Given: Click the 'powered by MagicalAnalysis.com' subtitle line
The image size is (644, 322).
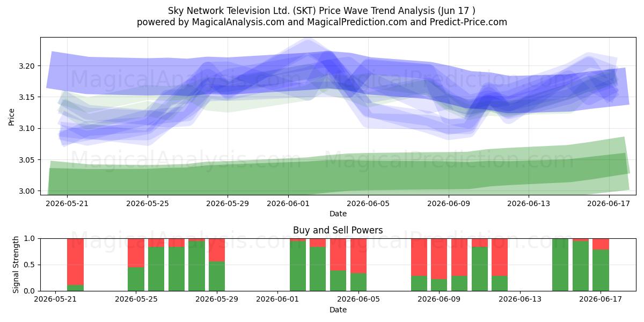Looking at the screenshot, I should point(322,22).
